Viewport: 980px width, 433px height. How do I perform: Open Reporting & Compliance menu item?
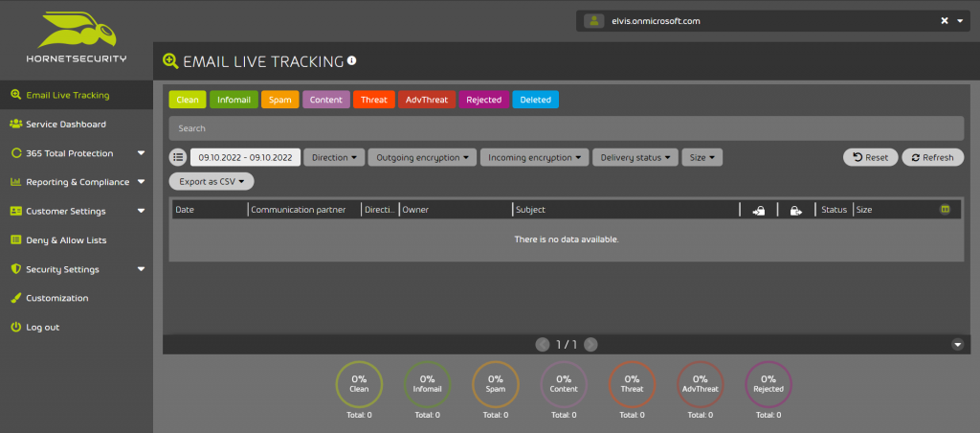coord(78,182)
